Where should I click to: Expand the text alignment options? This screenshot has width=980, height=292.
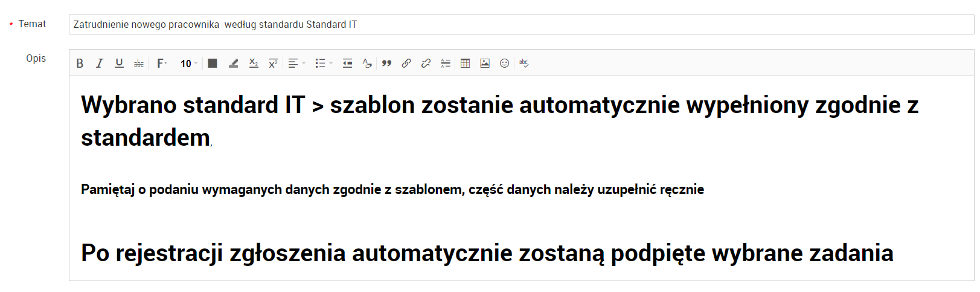click(x=296, y=63)
